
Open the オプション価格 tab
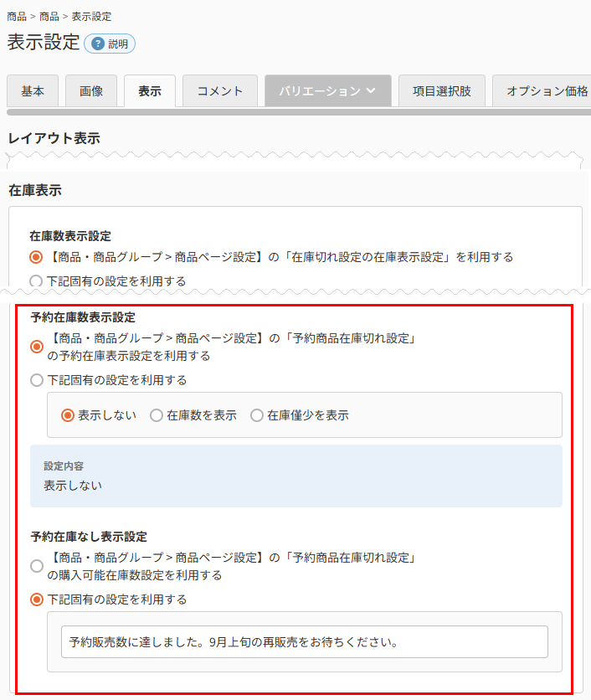[542, 90]
